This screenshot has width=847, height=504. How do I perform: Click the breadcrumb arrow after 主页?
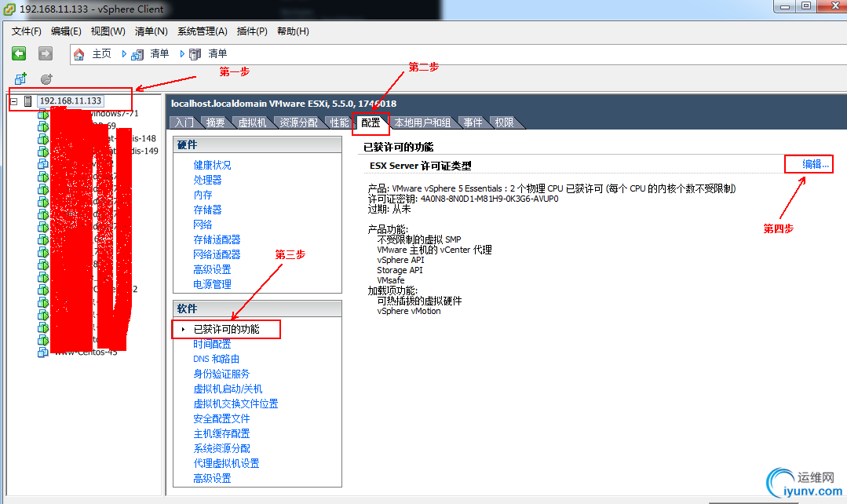[x=124, y=53]
